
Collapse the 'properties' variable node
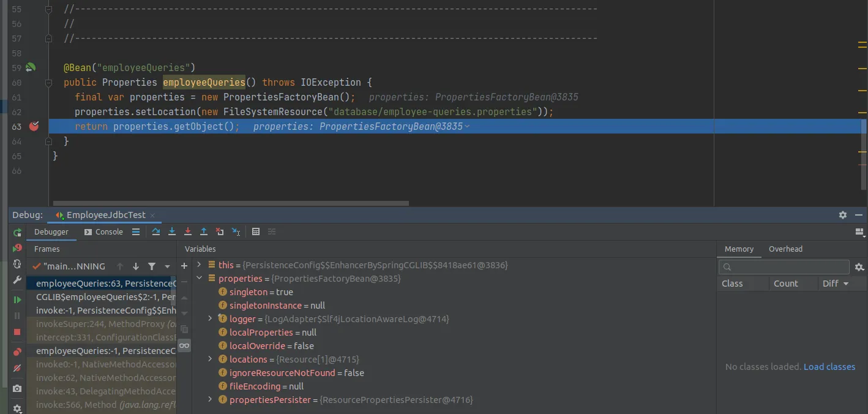click(199, 279)
